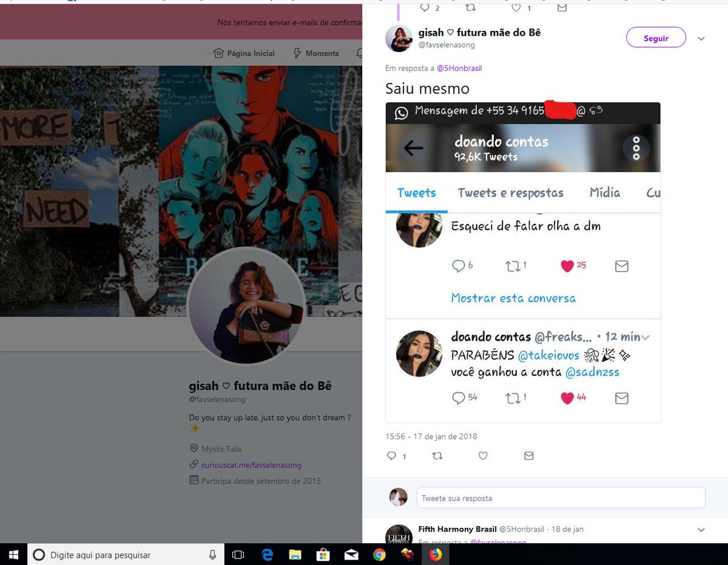Switch to the Tweets e respostas tab
The width and height of the screenshot is (728, 565).
(x=511, y=193)
